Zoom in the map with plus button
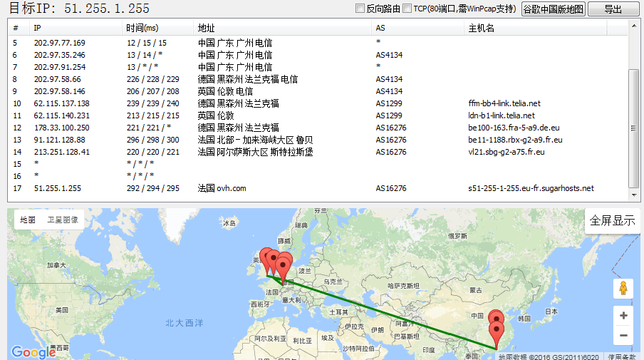The height and width of the screenshot is (360, 644). 623,316
